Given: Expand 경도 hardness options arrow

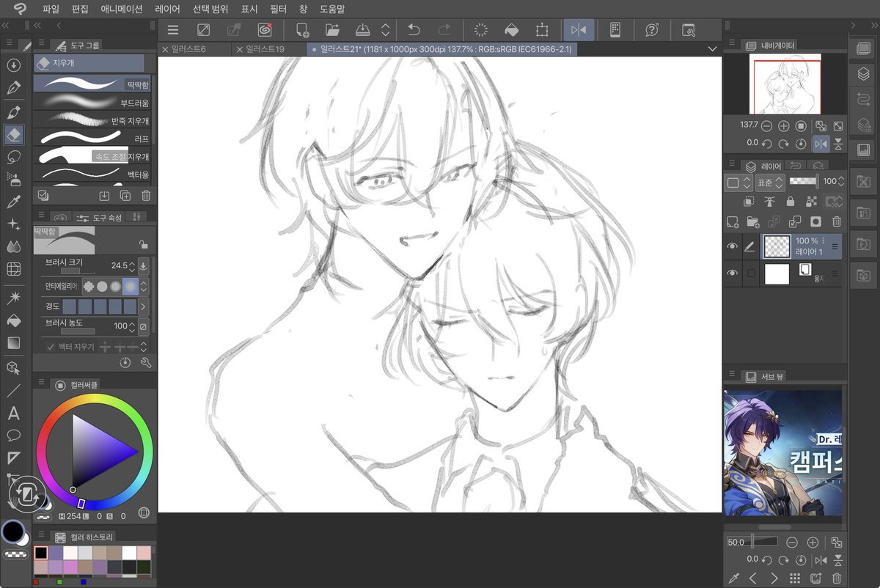Looking at the screenshot, I should [x=144, y=306].
